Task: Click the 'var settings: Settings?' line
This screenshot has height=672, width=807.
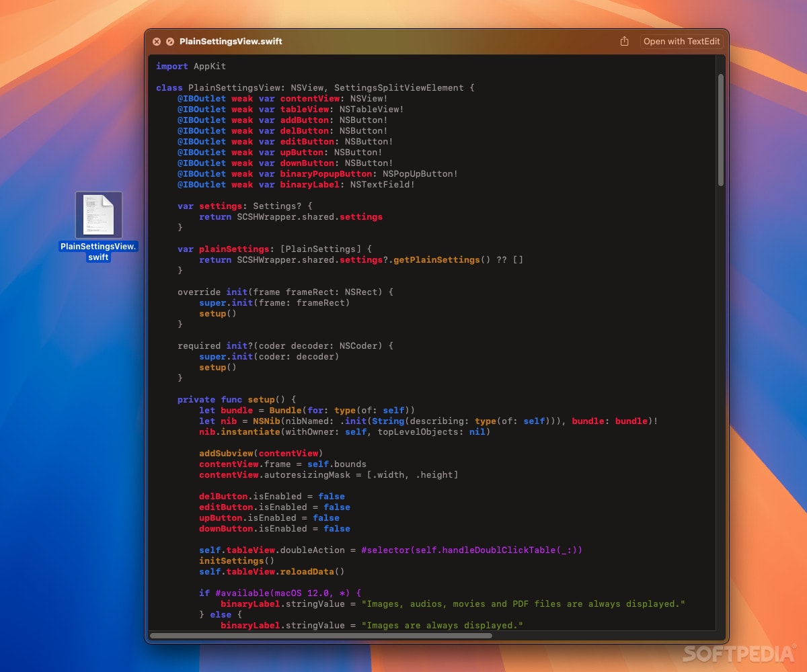Action: coord(245,206)
